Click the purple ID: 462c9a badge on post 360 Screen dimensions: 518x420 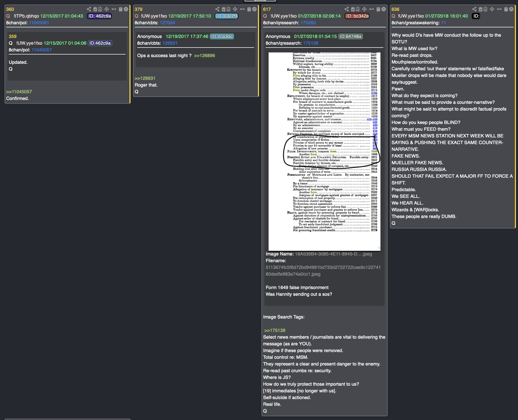click(x=100, y=16)
